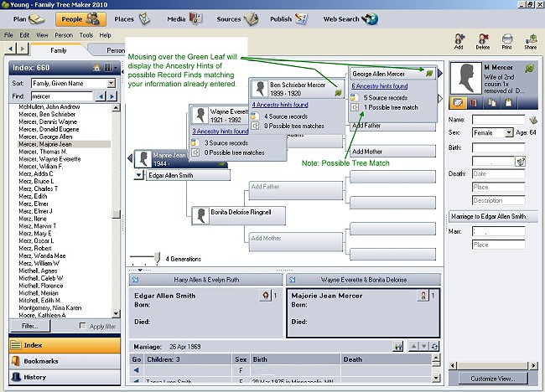This screenshot has height=392, width=545.
Task: Open the Index panel
Action: pyautogui.click(x=65, y=345)
